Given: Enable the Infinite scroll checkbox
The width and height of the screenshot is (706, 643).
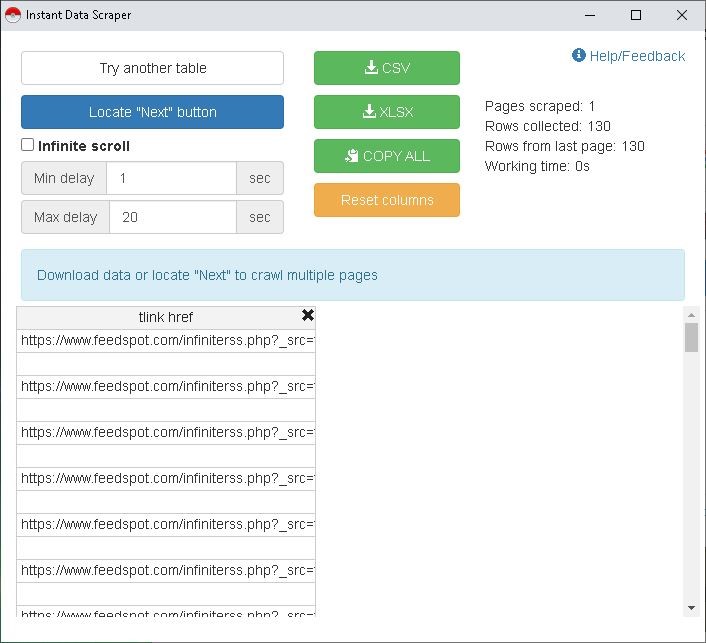Looking at the screenshot, I should [27, 145].
